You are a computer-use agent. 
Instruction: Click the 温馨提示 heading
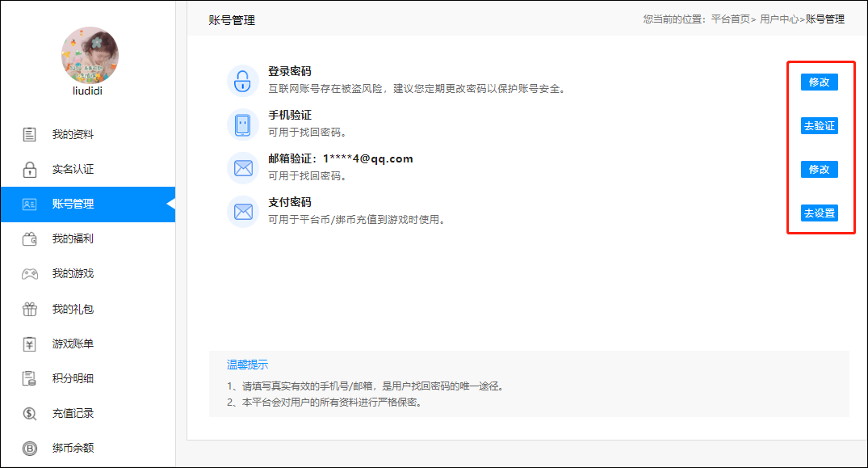tap(247, 365)
